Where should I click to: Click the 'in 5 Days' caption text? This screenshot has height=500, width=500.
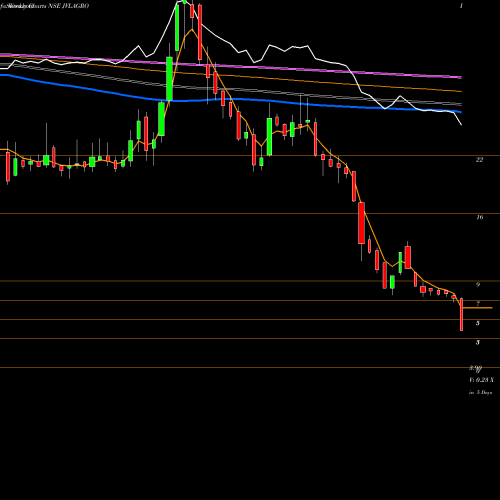[x=480, y=393]
